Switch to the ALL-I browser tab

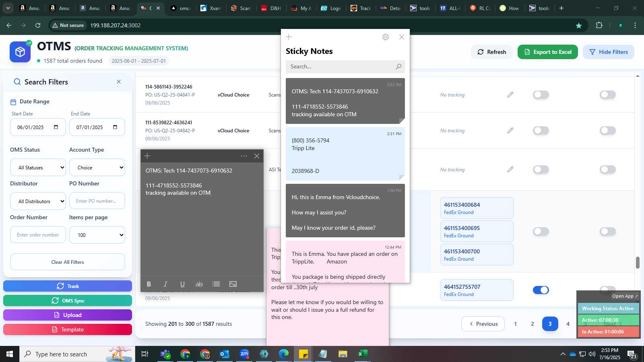(450, 8)
